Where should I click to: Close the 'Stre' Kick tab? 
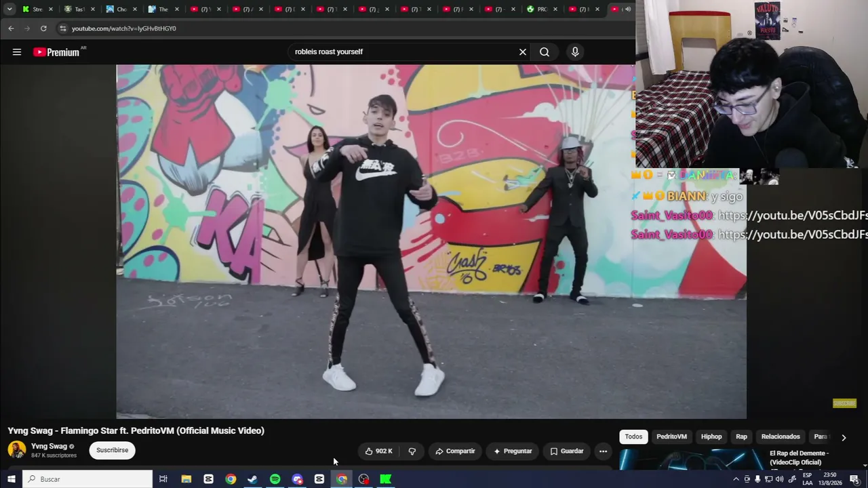click(x=52, y=9)
